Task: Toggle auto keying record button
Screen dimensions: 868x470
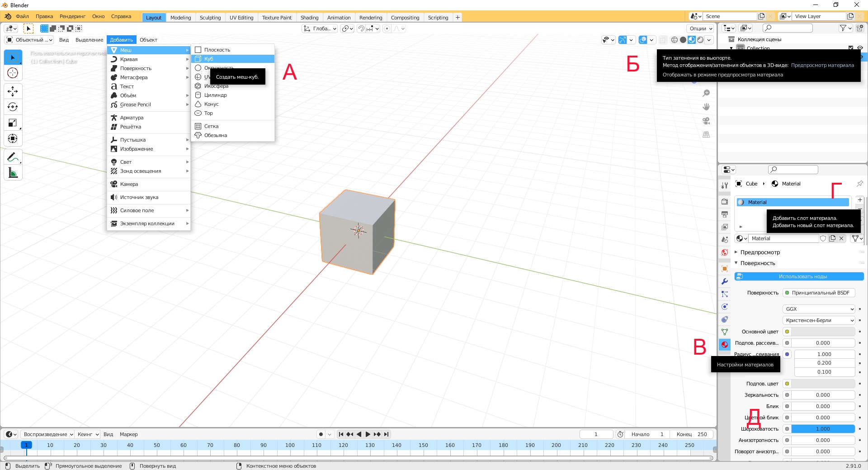Action: coord(321,434)
